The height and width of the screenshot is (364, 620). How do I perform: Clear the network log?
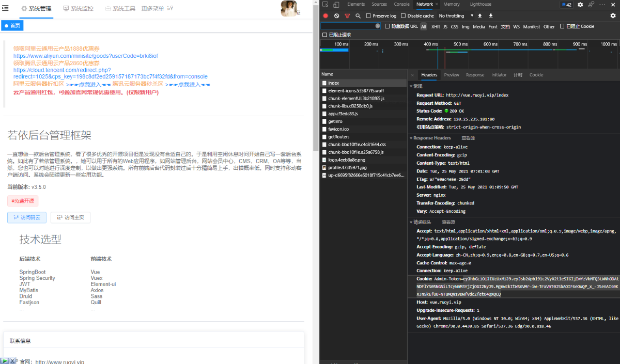(x=336, y=16)
